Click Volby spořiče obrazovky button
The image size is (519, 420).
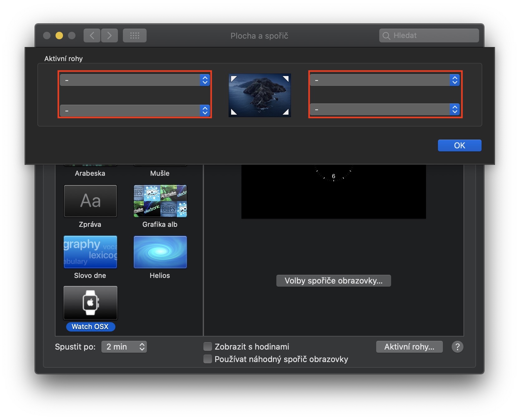pos(333,281)
